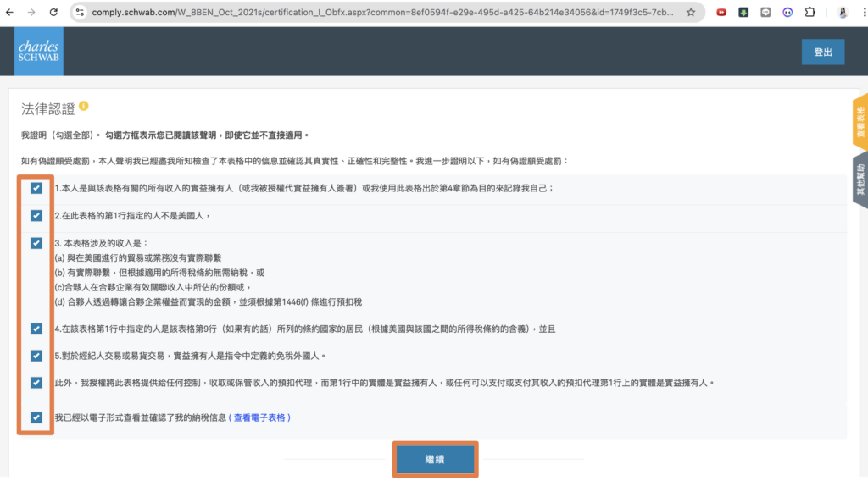Screen dimensions: 868x481
Task: Click the Charles Schwab logo
Action: [39, 52]
